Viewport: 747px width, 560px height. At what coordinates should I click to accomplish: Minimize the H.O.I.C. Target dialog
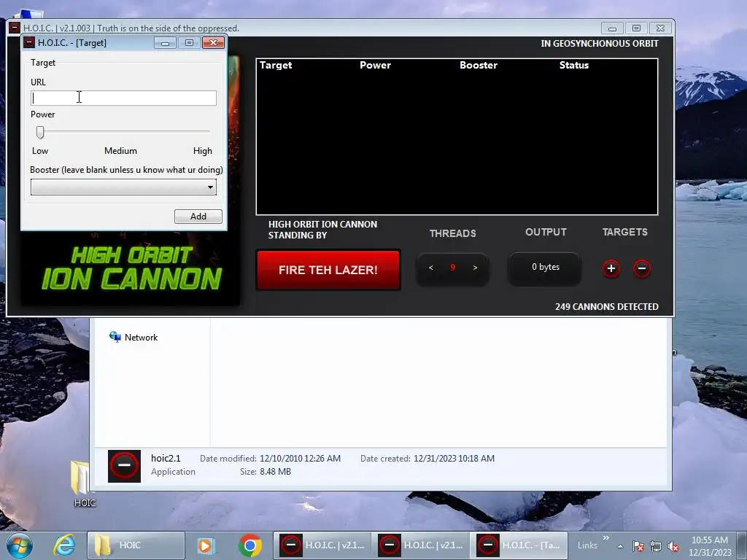[166, 43]
